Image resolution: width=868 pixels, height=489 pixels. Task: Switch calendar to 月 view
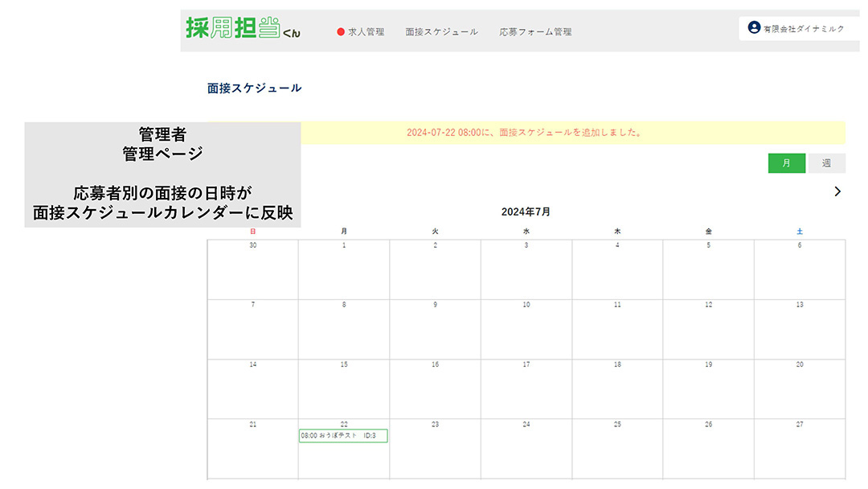click(x=786, y=163)
